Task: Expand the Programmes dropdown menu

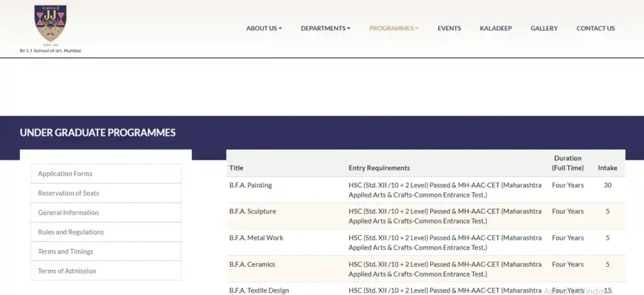Action: click(x=394, y=28)
